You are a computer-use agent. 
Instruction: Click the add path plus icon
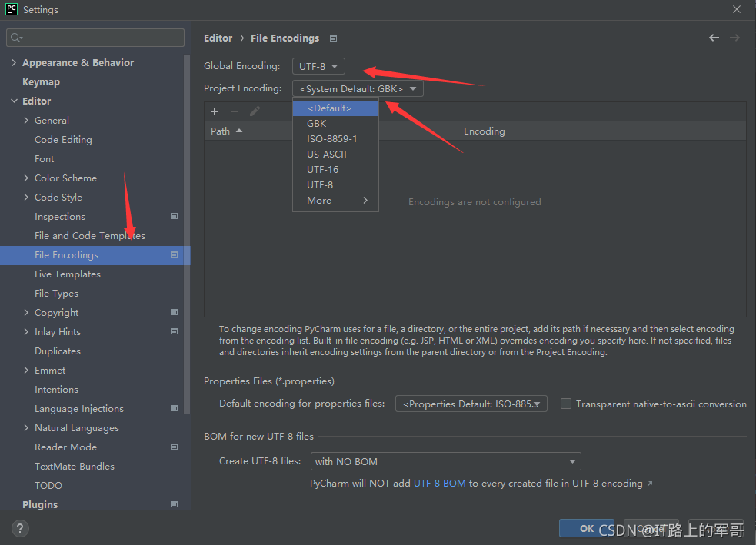click(215, 111)
